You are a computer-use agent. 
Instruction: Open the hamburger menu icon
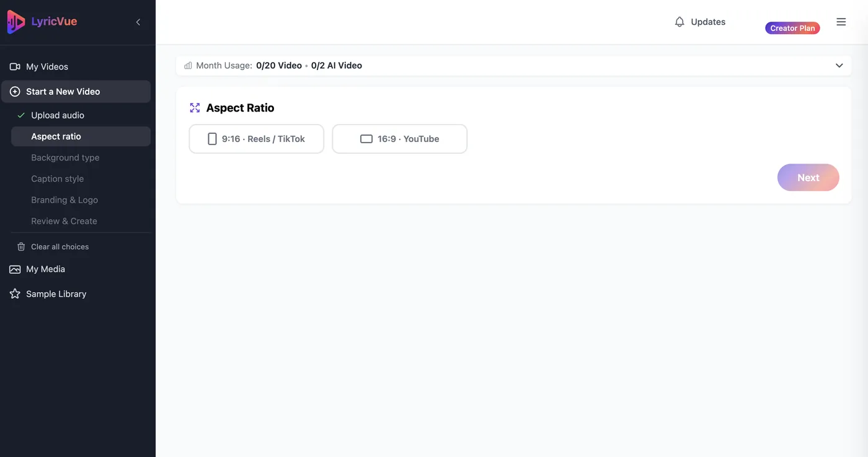click(841, 22)
